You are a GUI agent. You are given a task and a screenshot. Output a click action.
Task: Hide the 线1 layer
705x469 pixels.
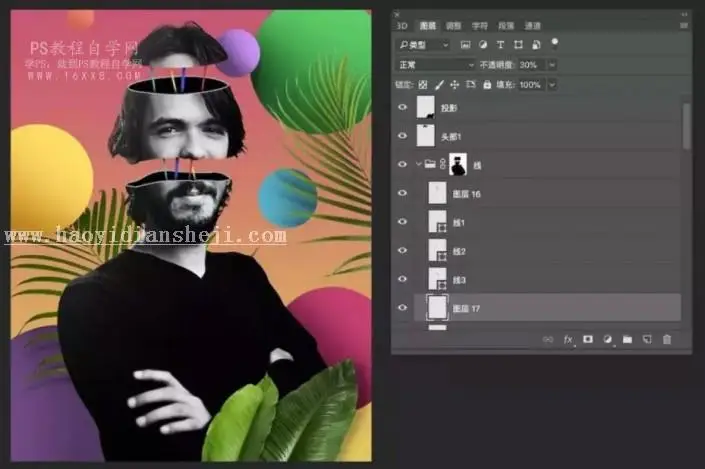click(x=402, y=222)
